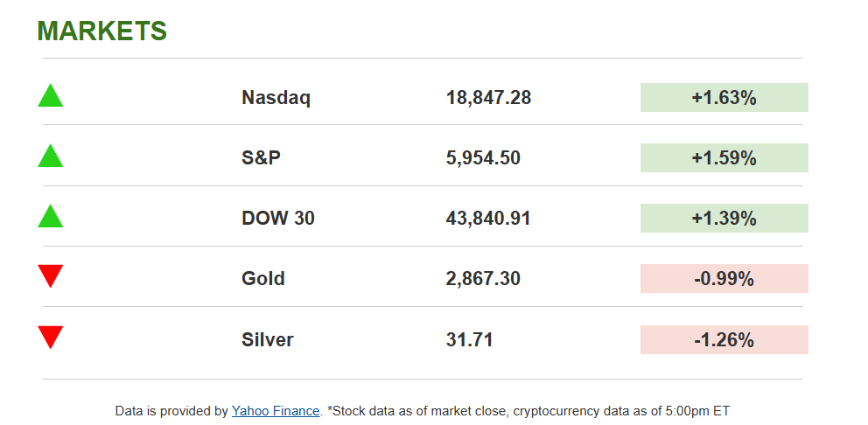Click the red down arrow beside Silver
The width and height of the screenshot is (868, 425).
tap(50, 337)
